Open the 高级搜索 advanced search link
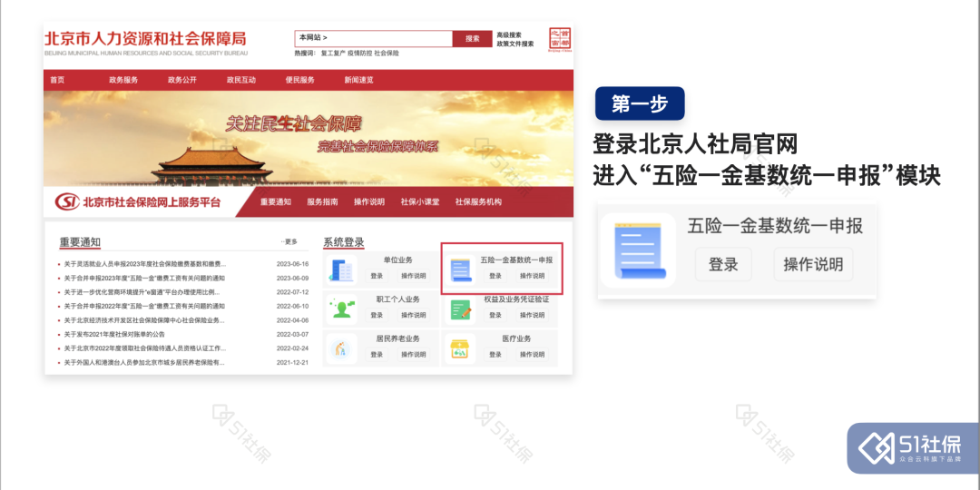Image resolution: width=980 pixels, height=490 pixels. click(509, 34)
